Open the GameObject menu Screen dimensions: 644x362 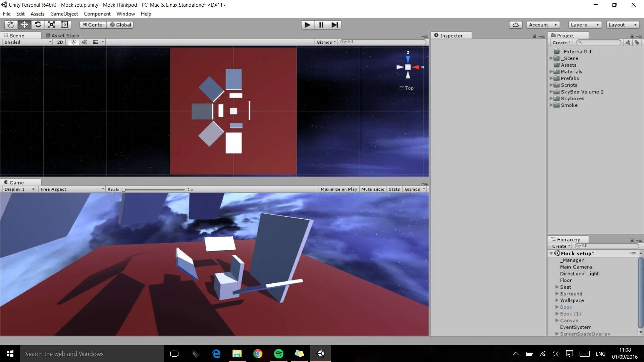[64, 14]
